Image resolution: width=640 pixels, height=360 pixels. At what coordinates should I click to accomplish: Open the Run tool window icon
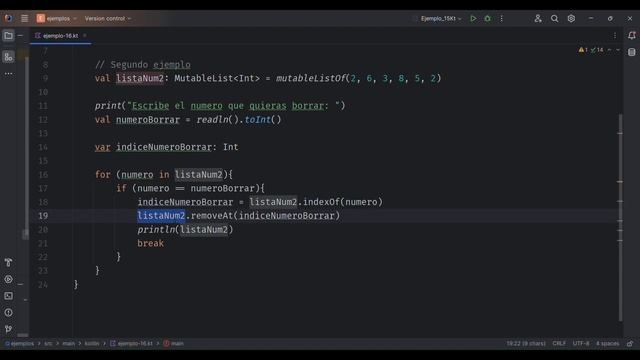click(8, 279)
